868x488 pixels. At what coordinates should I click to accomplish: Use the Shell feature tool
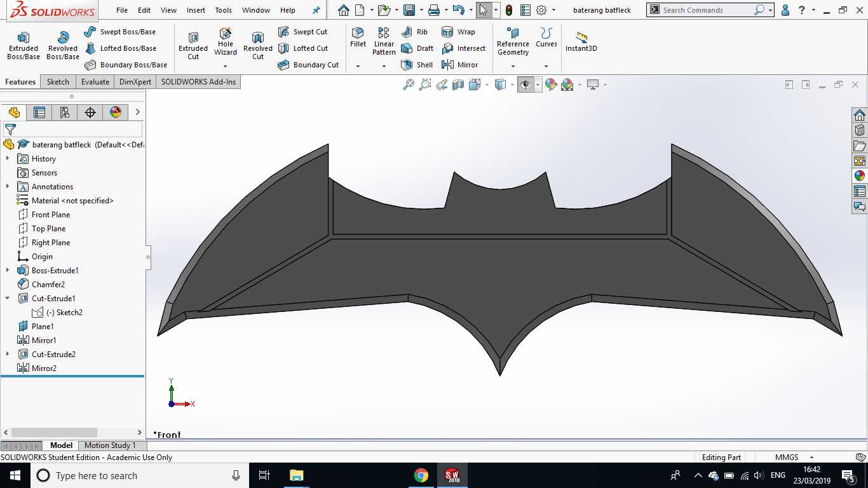[x=417, y=65]
